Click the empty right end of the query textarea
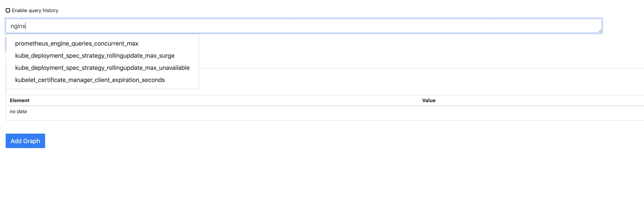The height and width of the screenshot is (202, 644). pyautogui.click(x=563, y=26)
